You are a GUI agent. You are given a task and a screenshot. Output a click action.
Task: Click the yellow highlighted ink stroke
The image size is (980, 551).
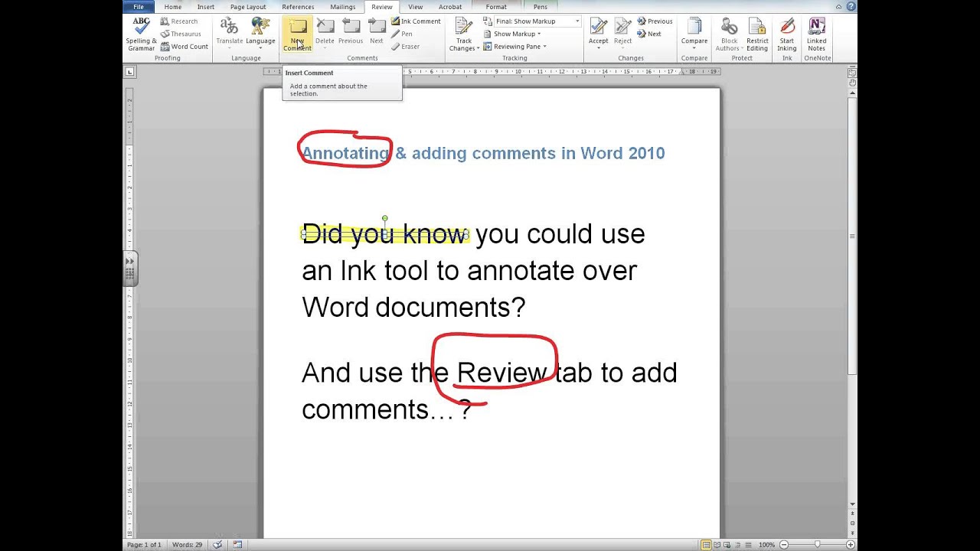385,235
